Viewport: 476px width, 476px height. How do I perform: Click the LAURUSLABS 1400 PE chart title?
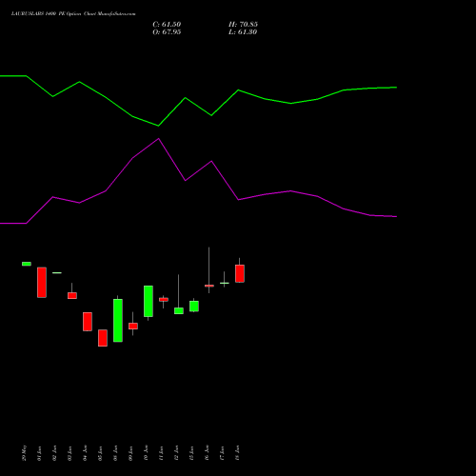(x=73, y=14)
